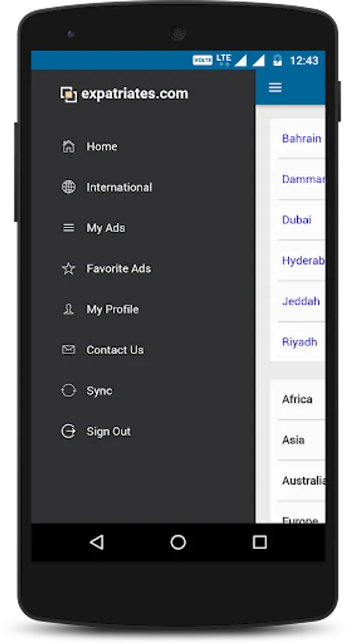
Task: Tap the Android back triangle button
Action: coord(96,542)
